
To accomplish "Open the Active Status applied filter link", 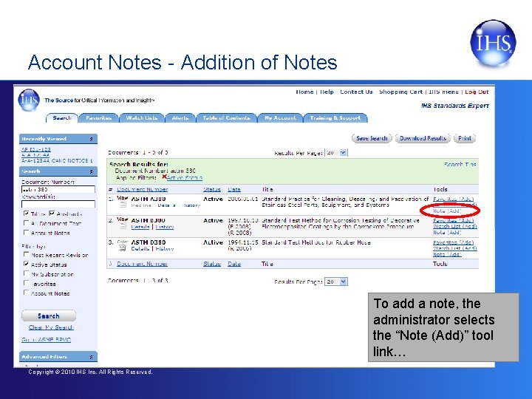I will coord(185,177).
